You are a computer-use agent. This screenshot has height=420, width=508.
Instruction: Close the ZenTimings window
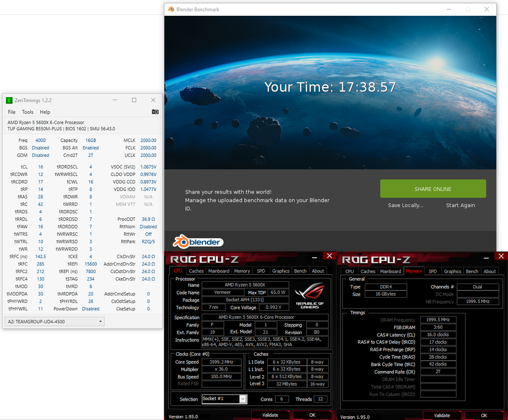coord(153,100)
